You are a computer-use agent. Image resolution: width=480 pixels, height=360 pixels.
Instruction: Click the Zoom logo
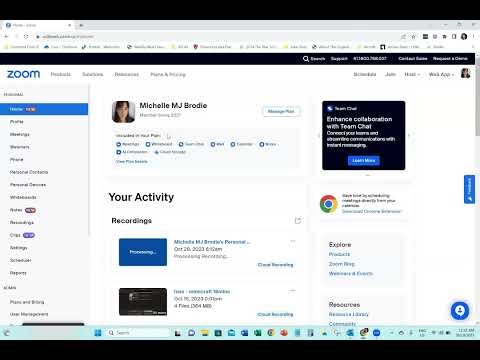(23, 74)
